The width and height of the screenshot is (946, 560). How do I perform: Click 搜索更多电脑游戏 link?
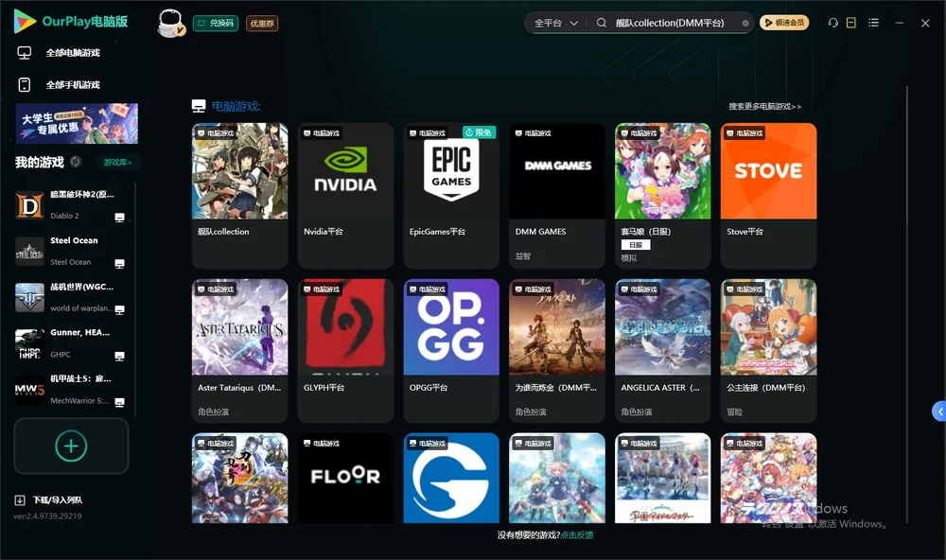[764, 106]
